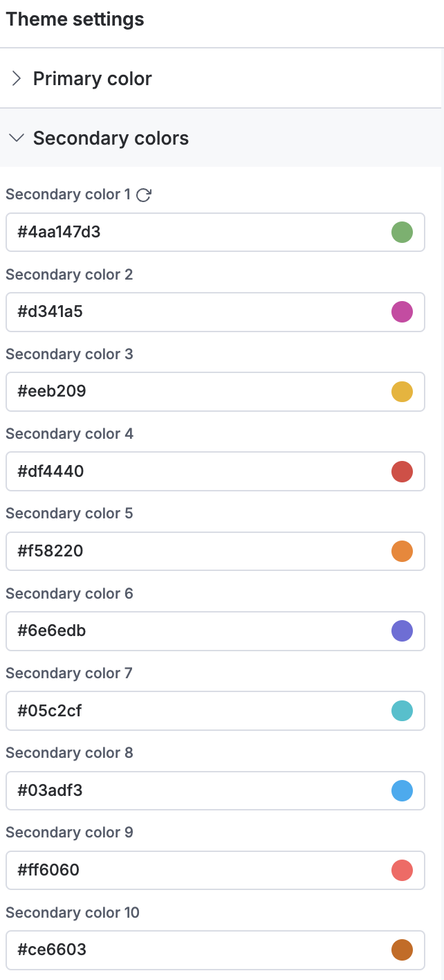Open purple swatch for Secondary color 6
Screen dimensions: 444x980
pos(402,630)
